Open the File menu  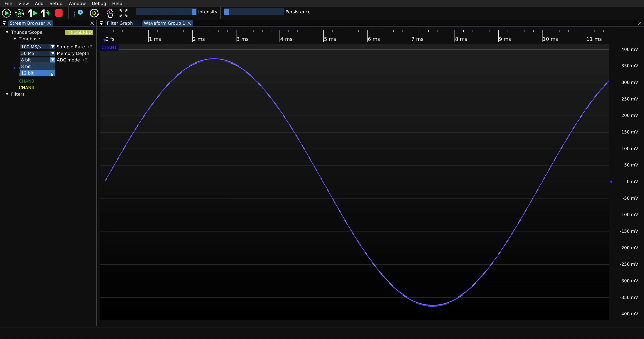click(x=8, y=4)
